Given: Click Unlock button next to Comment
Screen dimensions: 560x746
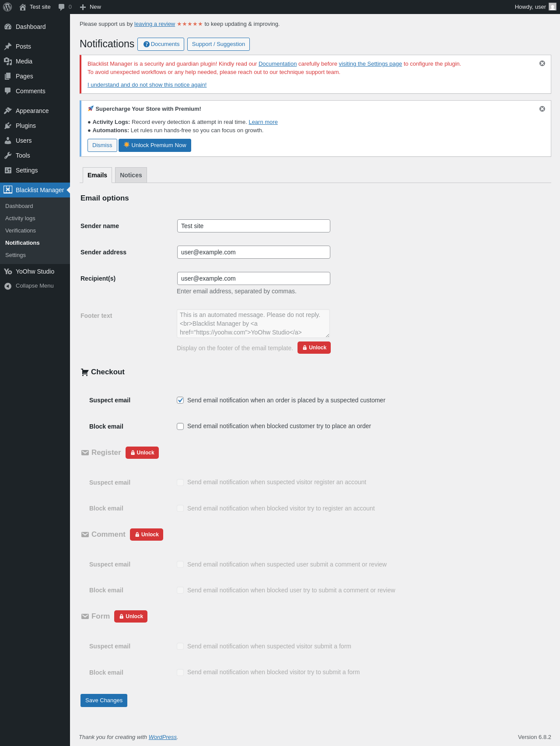Looking at the screenshot, I should click(147, 535).
